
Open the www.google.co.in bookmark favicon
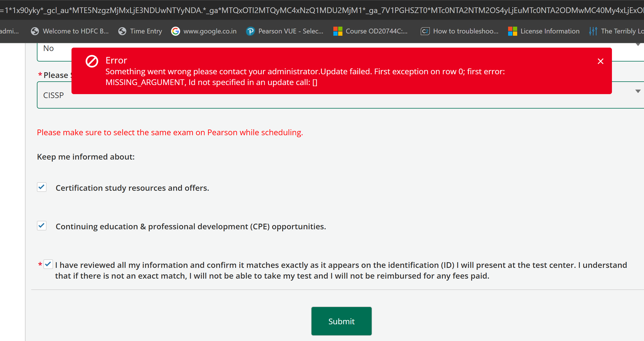coord(175,31)
